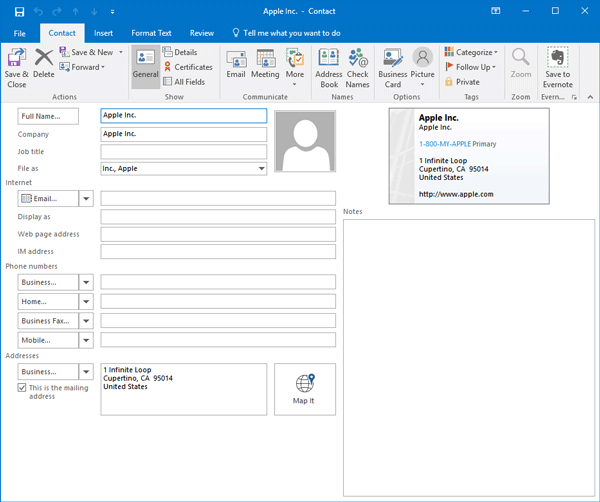The height and width of the screenshot is (502, 600).
Task: Click the Display as field
Action: (218, 217)
